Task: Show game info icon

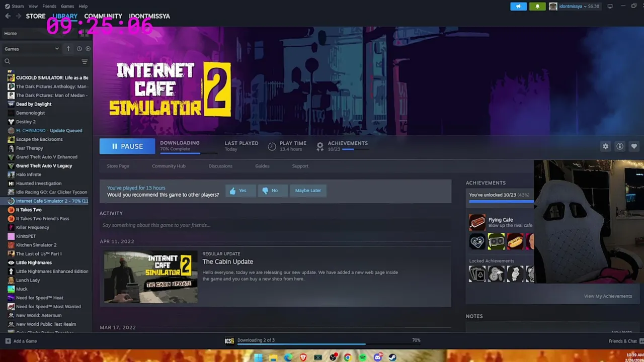Action: [x=620, y=146]
